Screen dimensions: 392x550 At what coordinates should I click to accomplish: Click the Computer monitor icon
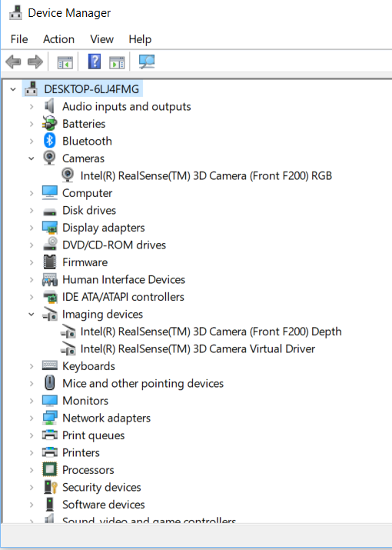(49, 192)
